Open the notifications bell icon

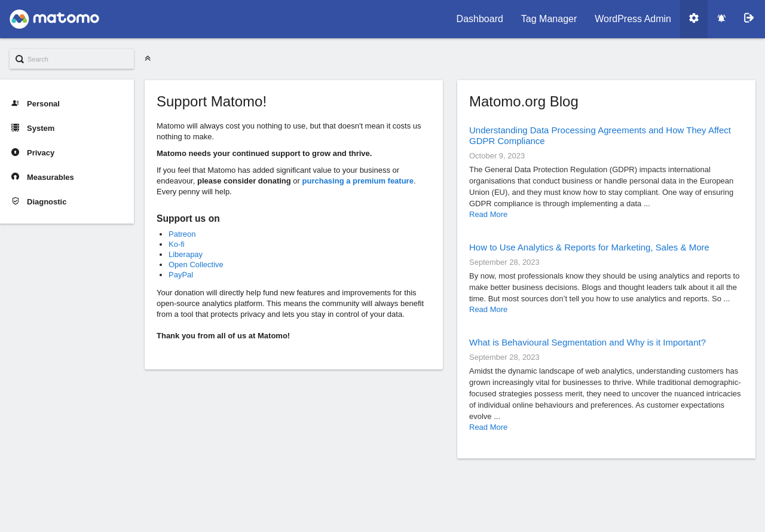click(721, 19)
